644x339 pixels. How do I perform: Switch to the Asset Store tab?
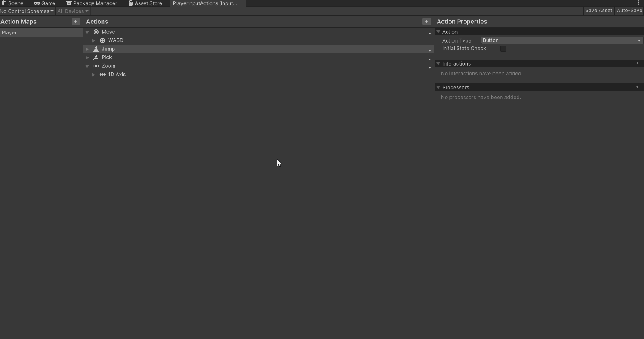(145, 3)
